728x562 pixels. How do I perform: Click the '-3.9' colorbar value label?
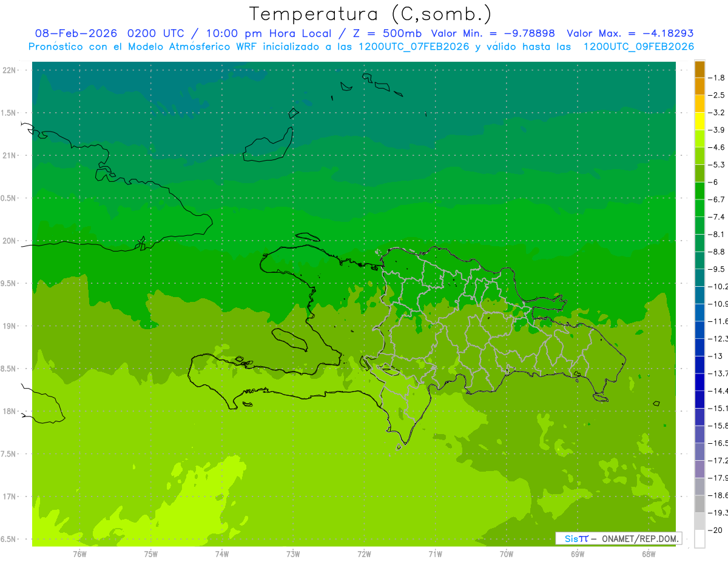click(718, 130)
